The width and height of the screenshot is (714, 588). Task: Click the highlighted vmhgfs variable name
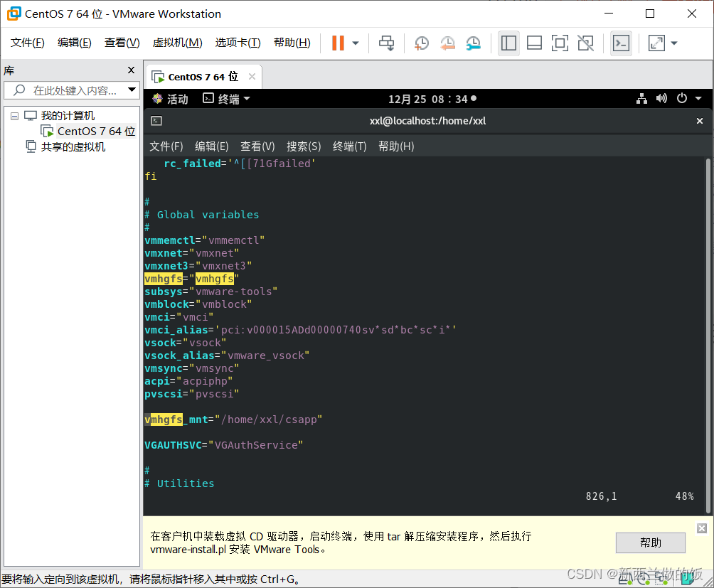pyautogui.click(x=164, y=279)
